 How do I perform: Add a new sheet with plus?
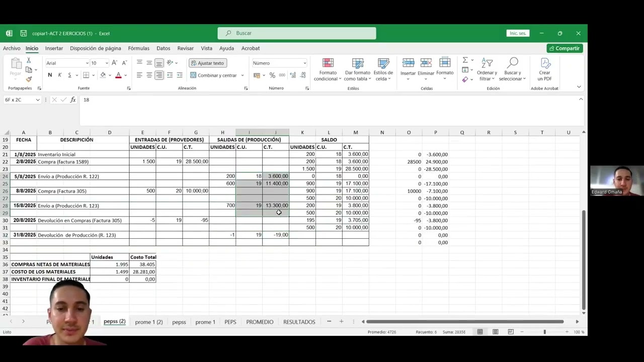click(x=341, y=321)
